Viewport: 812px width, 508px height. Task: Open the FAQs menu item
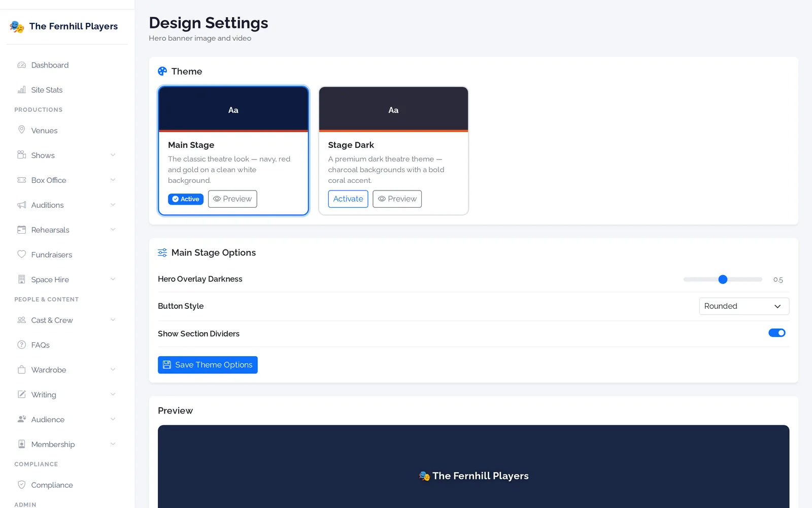pos(67,345)
